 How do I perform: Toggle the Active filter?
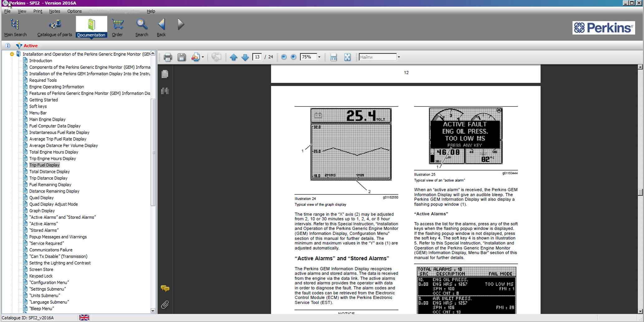point(27,46)
